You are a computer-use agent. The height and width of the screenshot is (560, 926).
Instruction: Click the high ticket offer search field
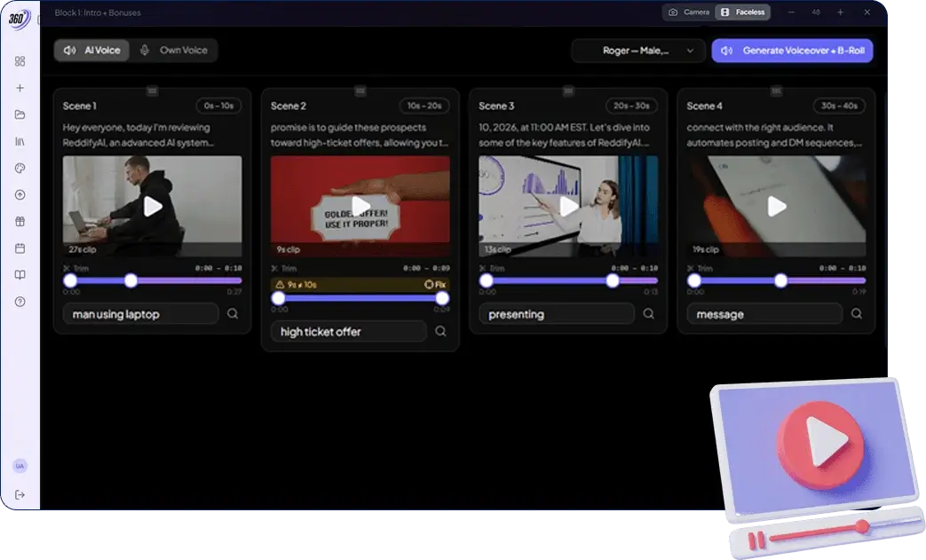pos(348,331)
